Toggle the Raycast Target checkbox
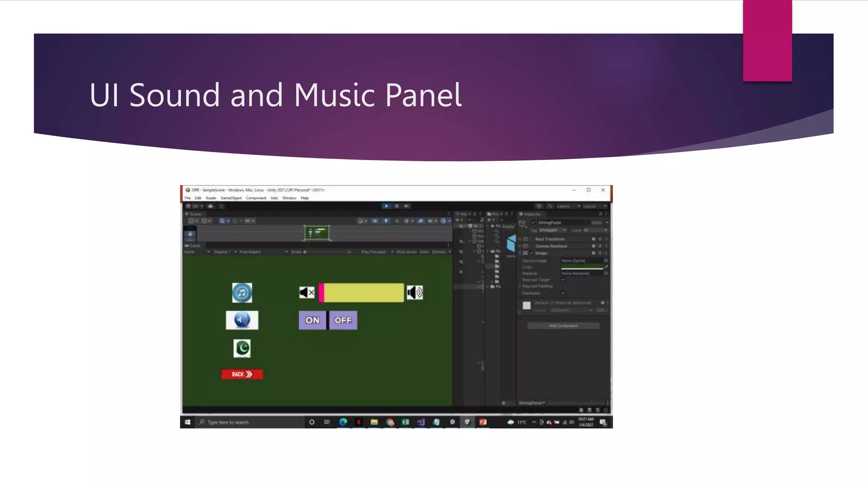The height and width of the screenshot is (488, 868). (x=563, y=280)
